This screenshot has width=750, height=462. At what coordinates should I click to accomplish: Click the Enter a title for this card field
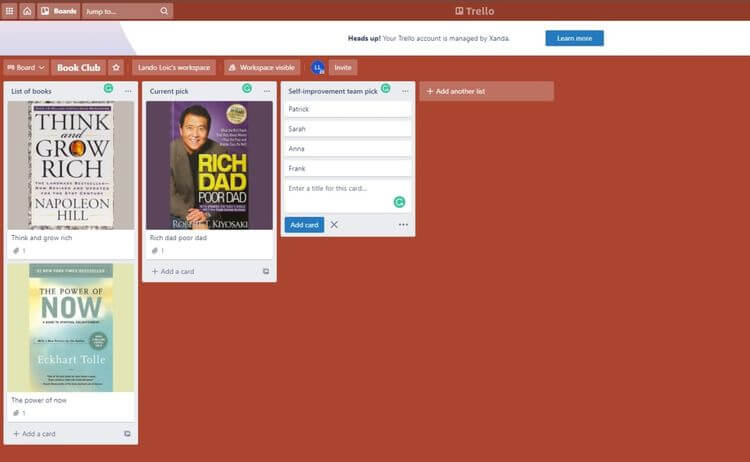pos(348,196)
